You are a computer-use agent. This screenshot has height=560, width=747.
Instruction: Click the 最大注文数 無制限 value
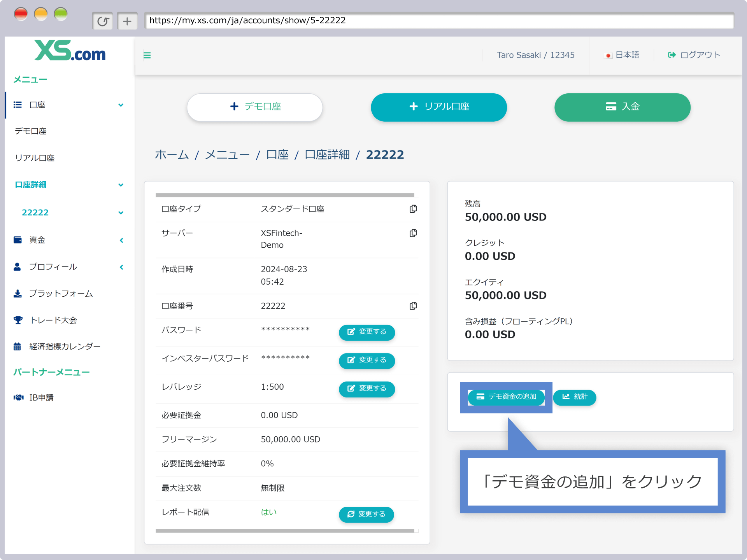[x=273, y=488]
